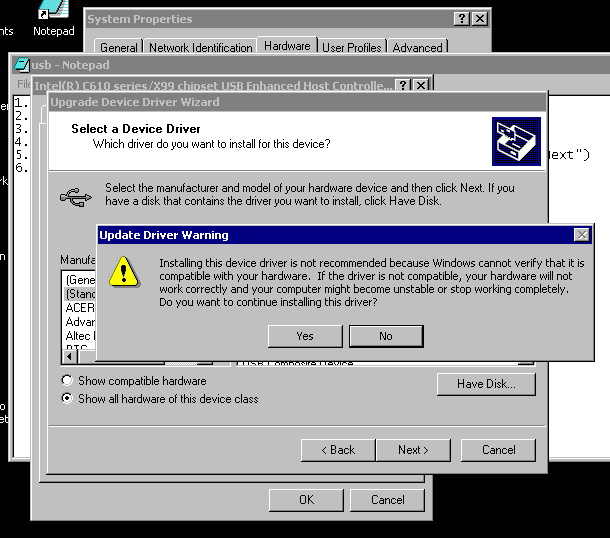Click the Upgrade Device Driver Wizard title bar
This screenshot has width=610, height=538.
tap(298, 102)
